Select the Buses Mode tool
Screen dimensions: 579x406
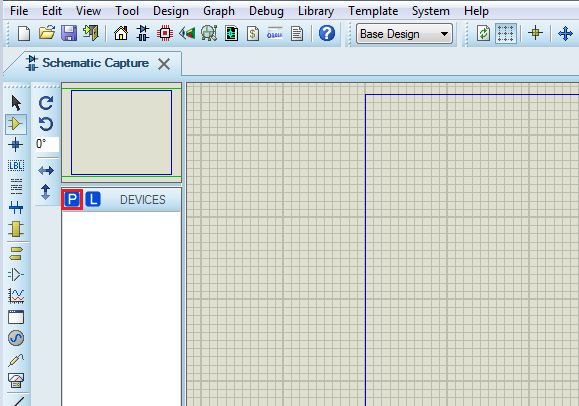pyautogui.click(x=16, y=208)
